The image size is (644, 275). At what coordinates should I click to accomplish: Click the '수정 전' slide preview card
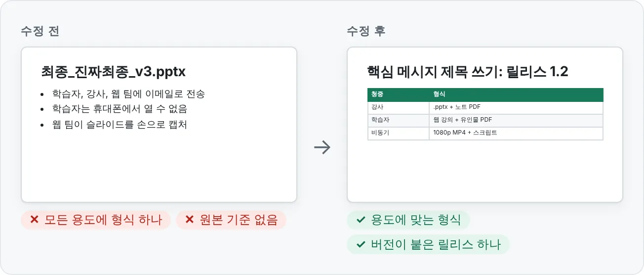point(159,125)
